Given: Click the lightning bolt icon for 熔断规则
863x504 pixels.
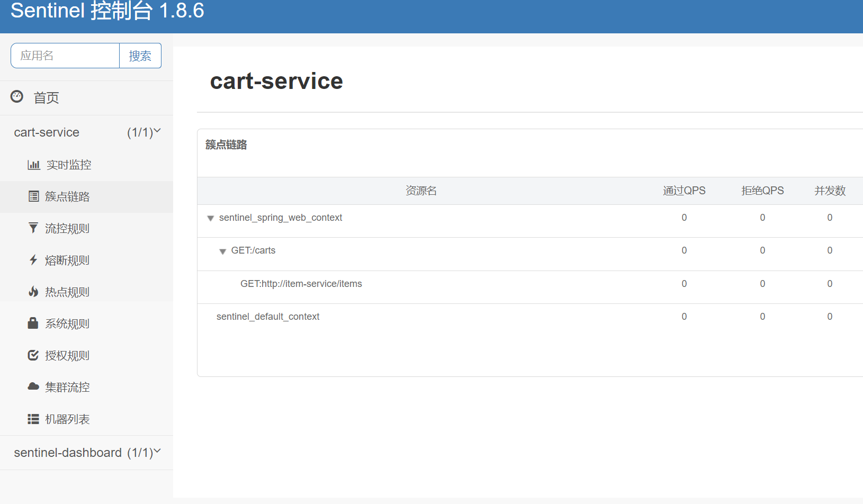Looking at the screenshot, I should click(x=33, y=260).
